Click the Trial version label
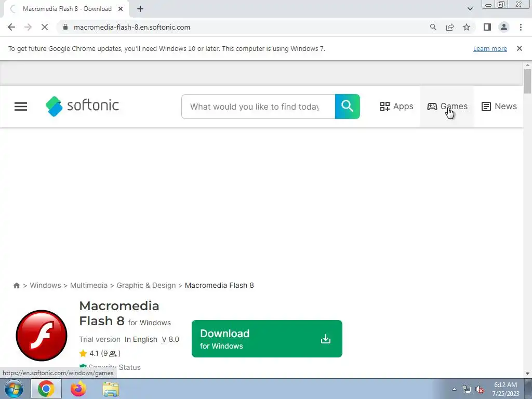The width and height of the screenshot is (532, 399). 100,339
